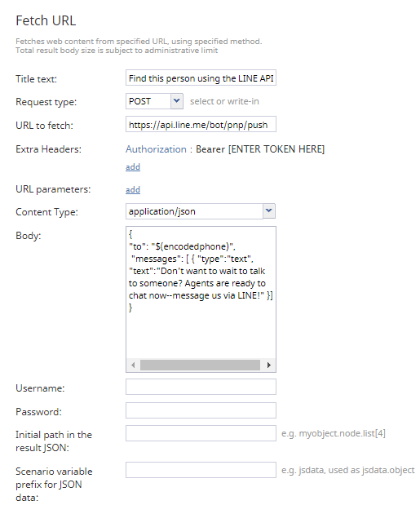
Task: Click the Body scrollbar right arrow
Action: [x=269, y=365]
